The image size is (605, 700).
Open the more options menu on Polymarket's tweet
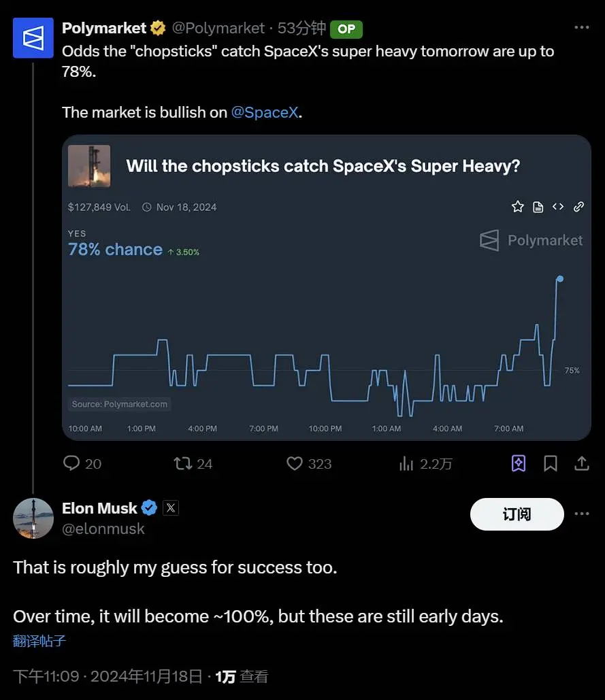click(x=582, y=27)
